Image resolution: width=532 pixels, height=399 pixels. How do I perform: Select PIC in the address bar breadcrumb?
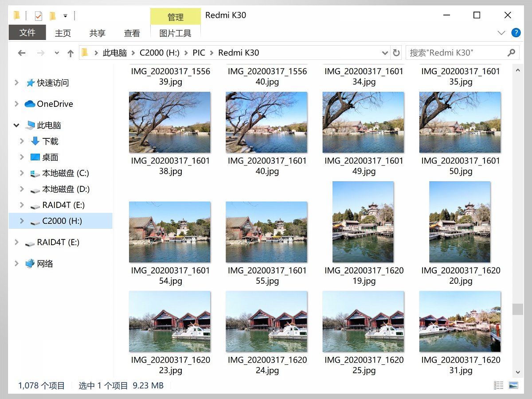pyautogui.click(x=198, y=52)
